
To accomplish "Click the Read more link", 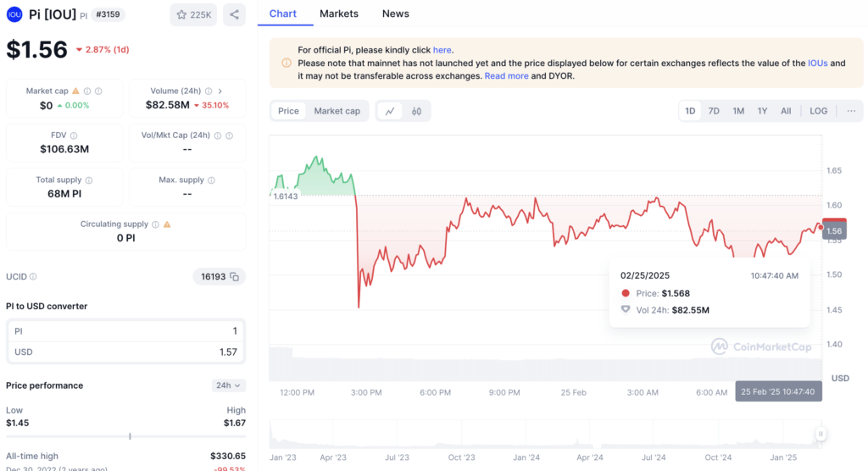I will (507, 76).
